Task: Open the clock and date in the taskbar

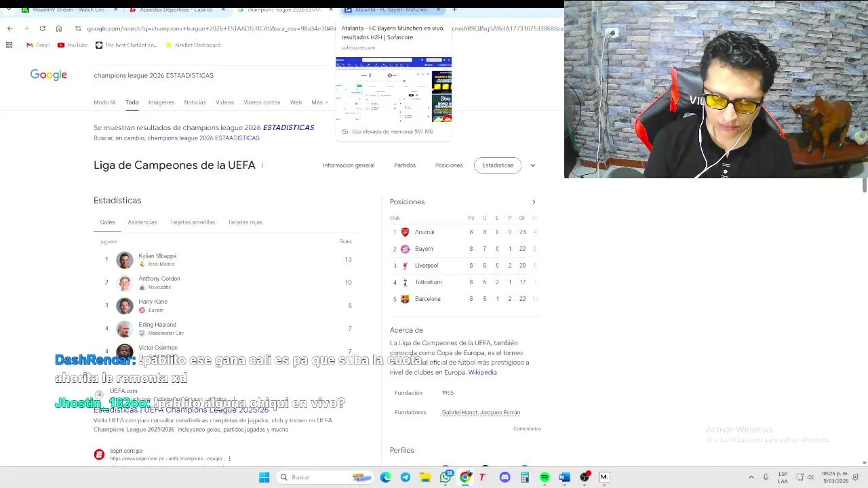Action: pos(835,477)
